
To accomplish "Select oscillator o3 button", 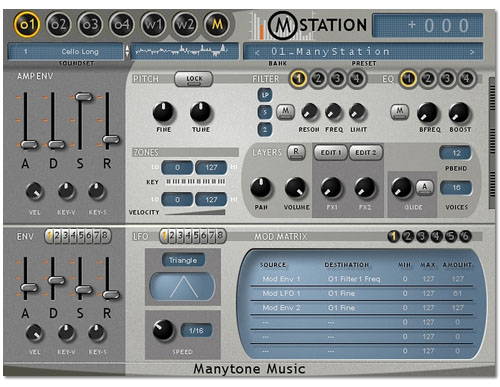I will (90, 24).
